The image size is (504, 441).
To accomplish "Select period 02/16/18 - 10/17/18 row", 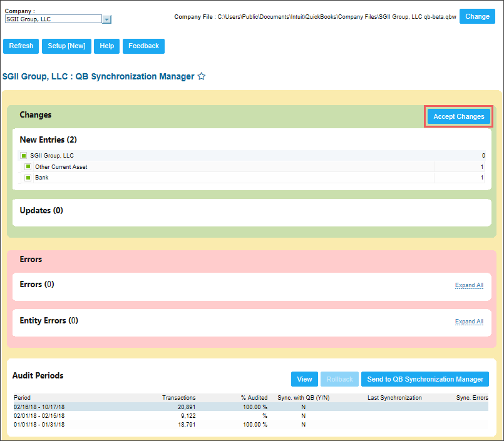I will point(250,407).
